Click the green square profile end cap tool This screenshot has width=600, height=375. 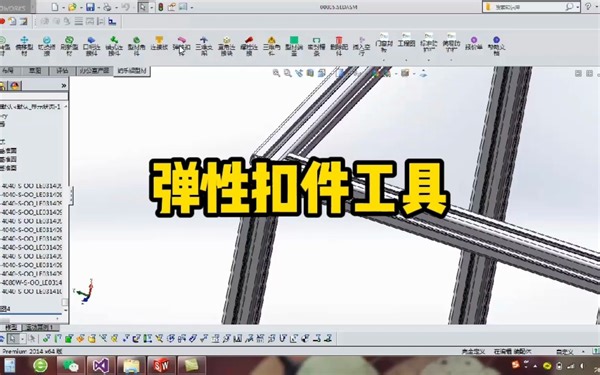click(x=294, y=46)
